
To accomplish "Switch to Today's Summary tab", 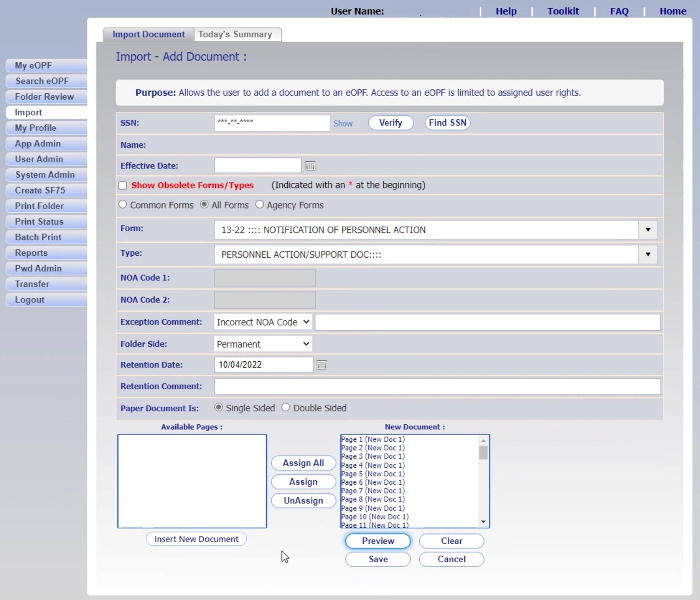I will tap(235, 34).
